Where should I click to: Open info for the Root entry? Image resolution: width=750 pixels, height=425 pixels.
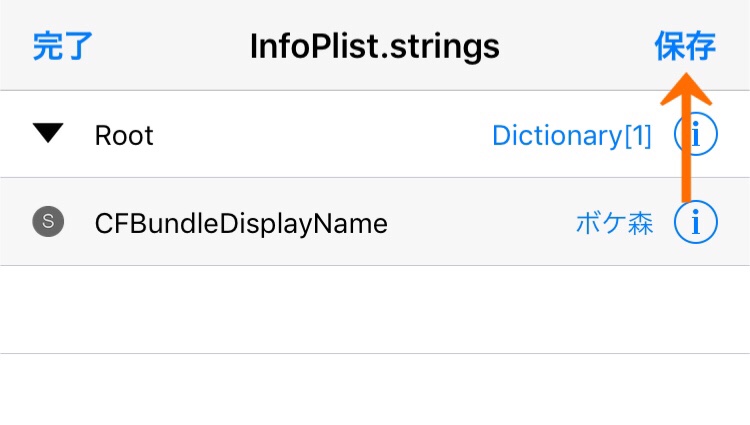695,134
